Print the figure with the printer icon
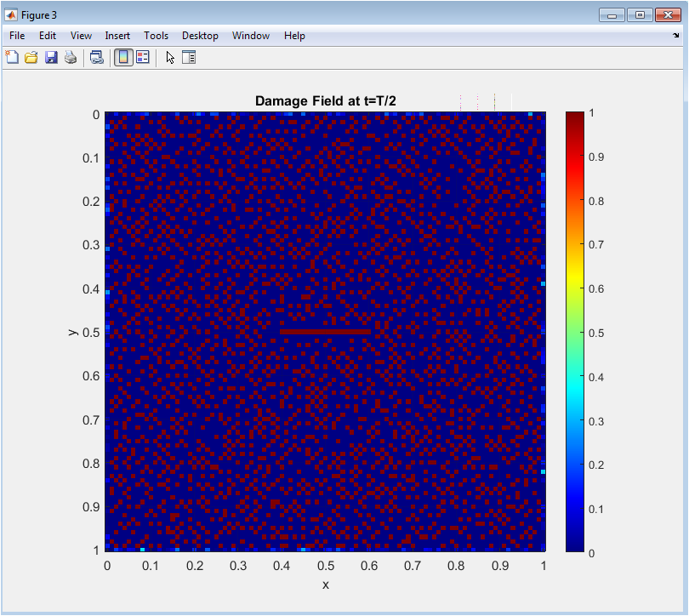The width and height of the screenshot is (689, 616). pos(71,58)
